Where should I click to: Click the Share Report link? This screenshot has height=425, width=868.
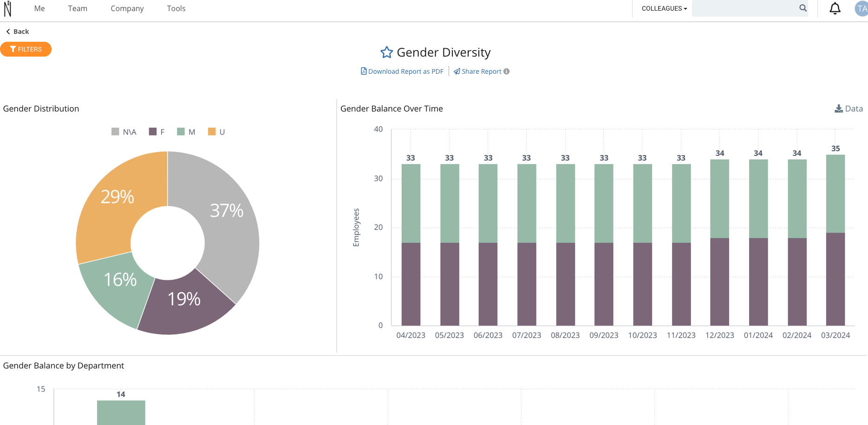tap(478, 71)
